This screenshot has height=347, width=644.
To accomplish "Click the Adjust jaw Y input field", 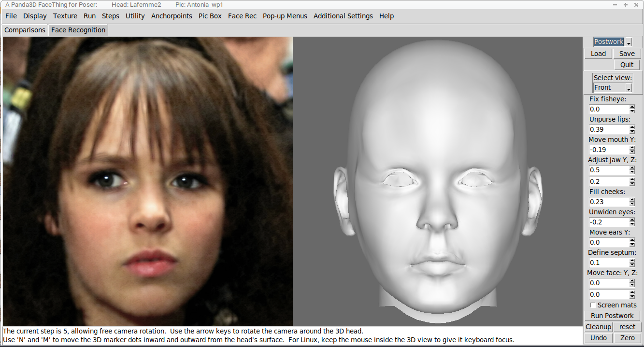I will click(609, 170).
